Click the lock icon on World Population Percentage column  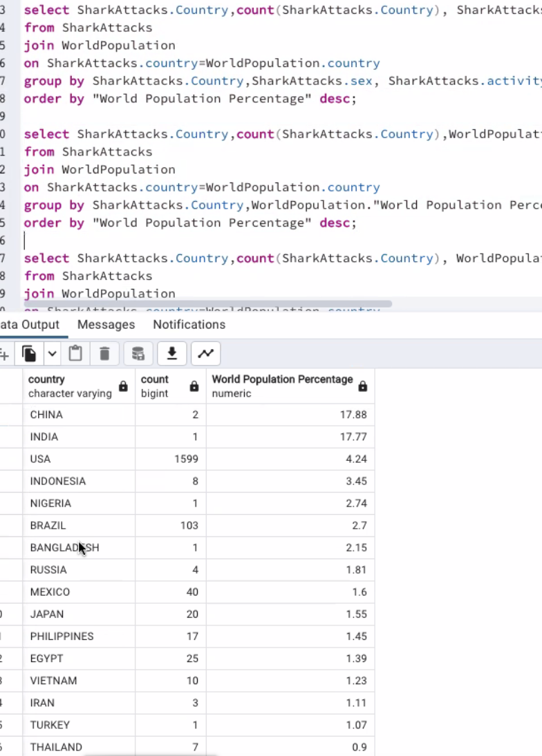point(362,387)
